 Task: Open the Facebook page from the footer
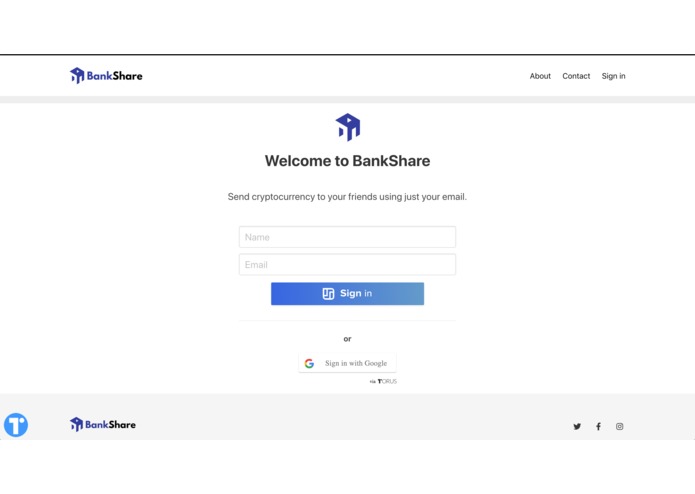[x=598, y=427]
